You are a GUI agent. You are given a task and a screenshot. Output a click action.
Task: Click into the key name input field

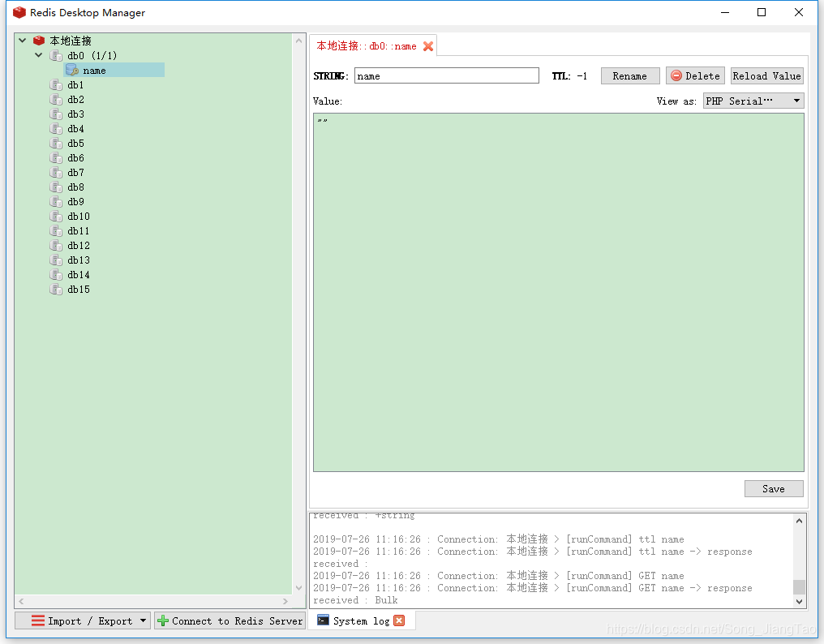point(447,75)
